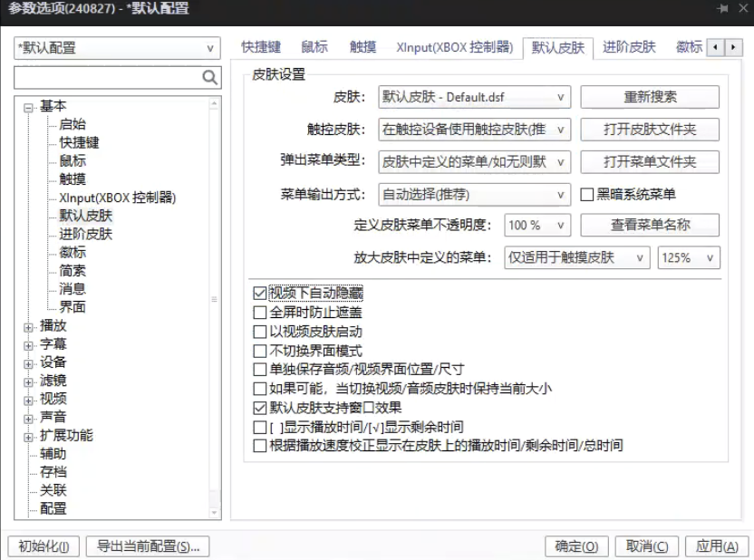Select 消息 in the tree
This screenshot has height=560, width=754.
(72, 289)
